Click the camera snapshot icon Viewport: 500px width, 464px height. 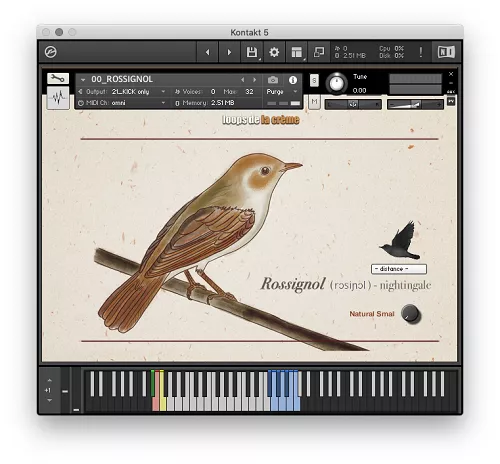(273, 80)
